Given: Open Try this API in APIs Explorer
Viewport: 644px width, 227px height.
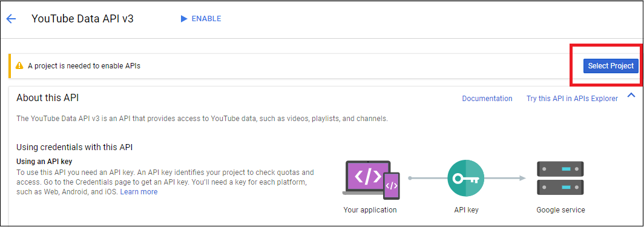Looking at the screenshot, I should point(572,99).
